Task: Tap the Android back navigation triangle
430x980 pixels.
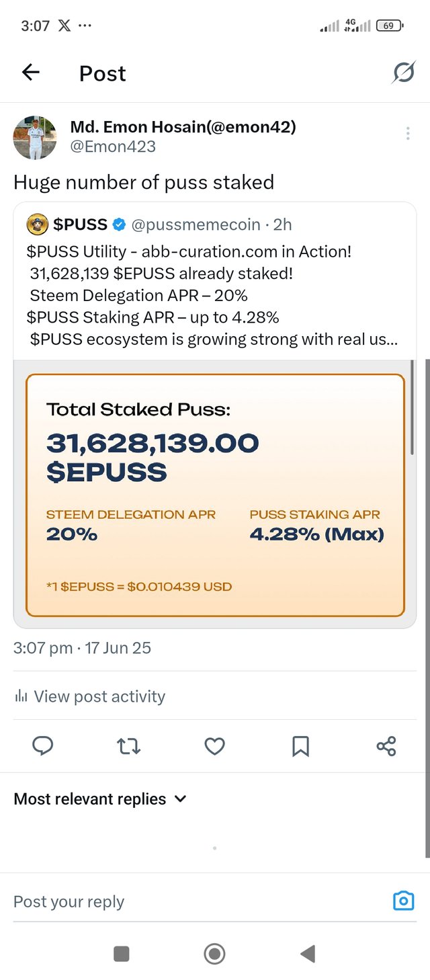Action: tap(308, 953)
